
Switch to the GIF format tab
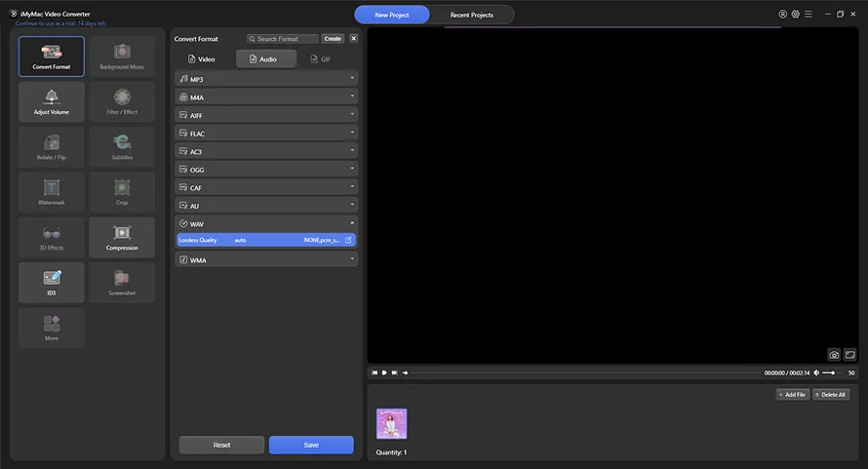point(321,59)
